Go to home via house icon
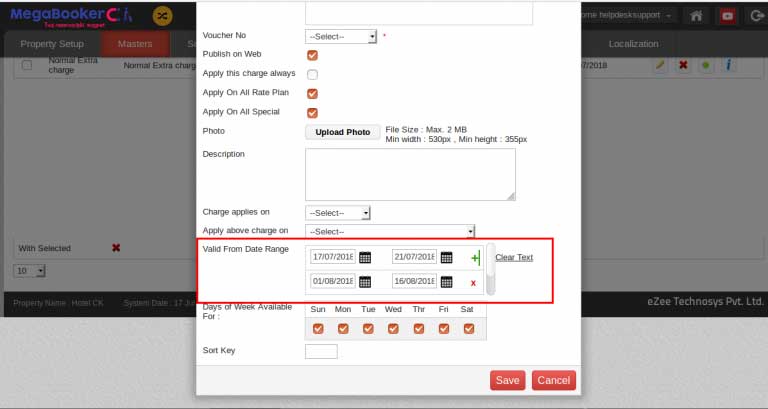This screenshot has width=768, height=409. click(x=696, y=16)
